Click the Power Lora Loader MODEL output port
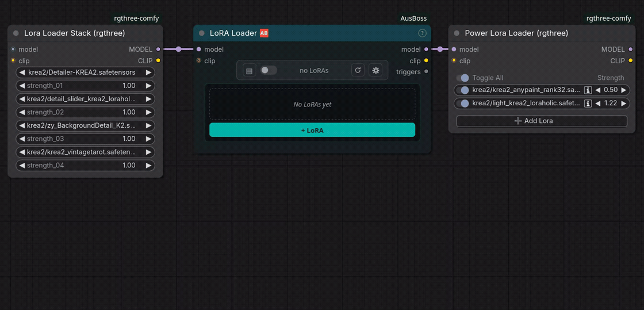Screen dimensions: 644x310 pos(630,49)
